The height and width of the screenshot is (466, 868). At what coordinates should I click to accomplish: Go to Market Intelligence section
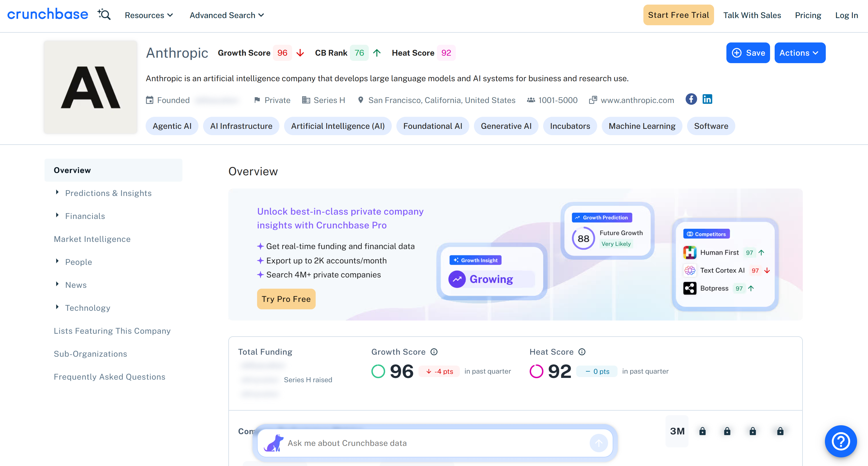92,239
